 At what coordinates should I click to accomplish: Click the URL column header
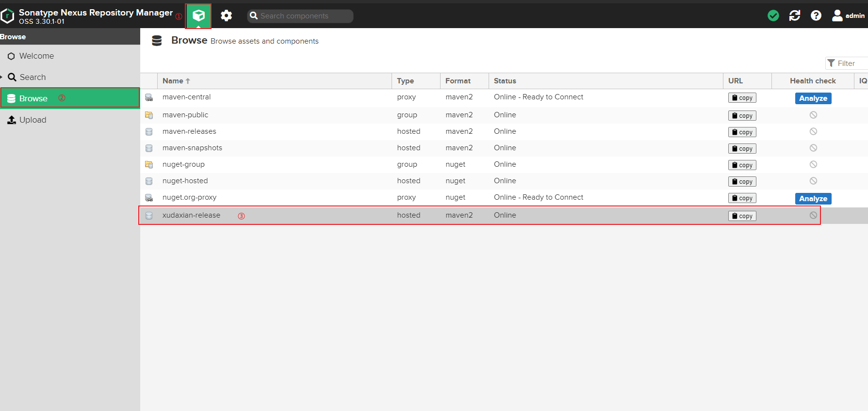point(747,81)
